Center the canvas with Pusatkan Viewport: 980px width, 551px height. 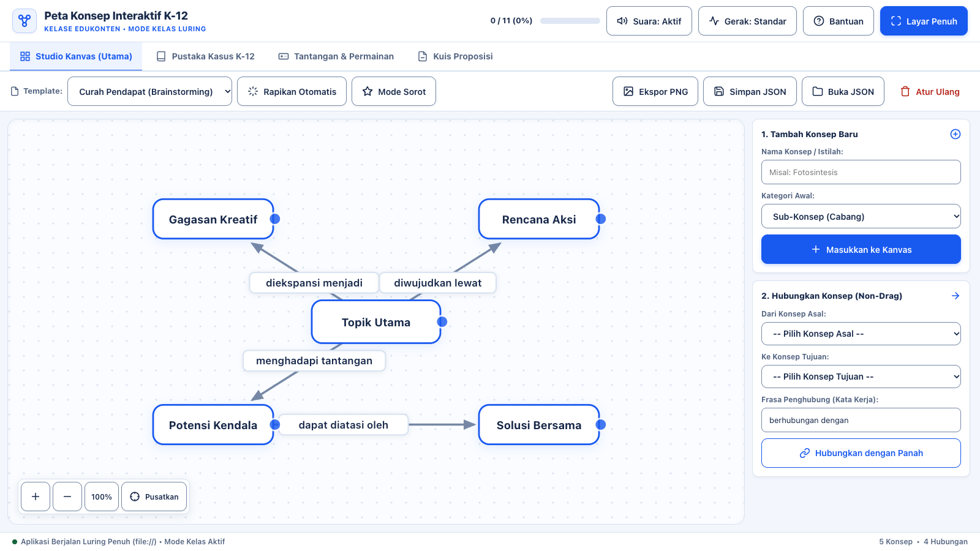[154, 497]
